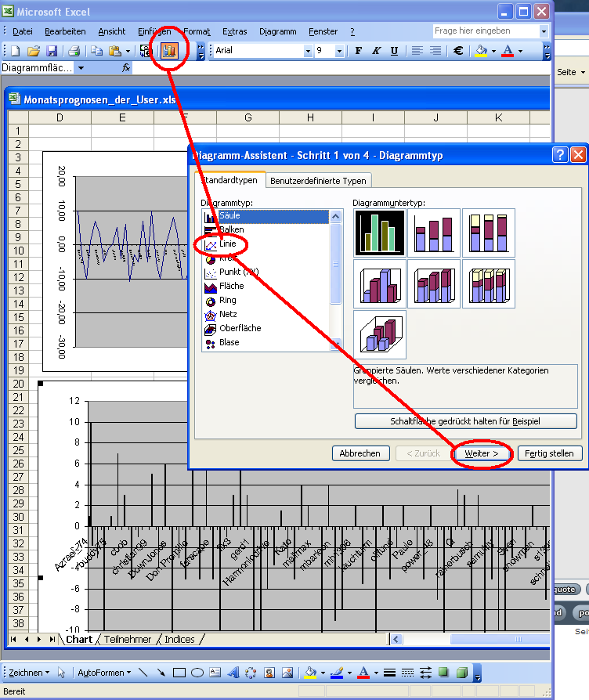Open the AutoFormen dropdown
This screenshot has width=589, height=700.
coord(104,673)
